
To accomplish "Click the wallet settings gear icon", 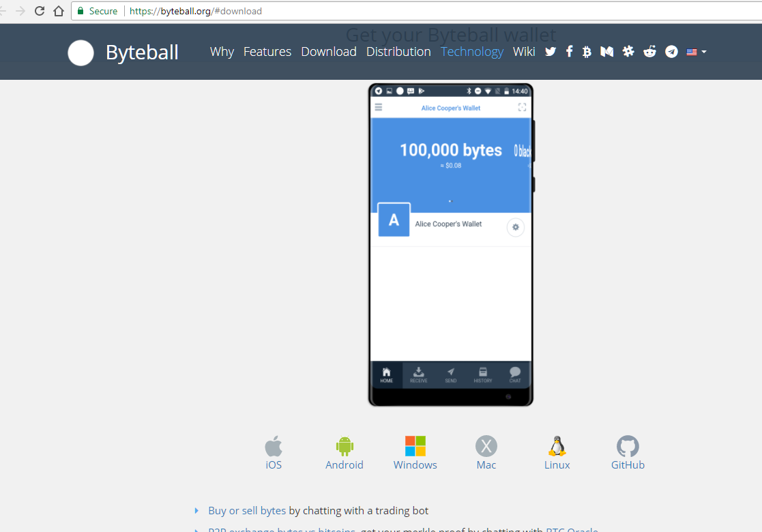I will [x=516, y=227].
